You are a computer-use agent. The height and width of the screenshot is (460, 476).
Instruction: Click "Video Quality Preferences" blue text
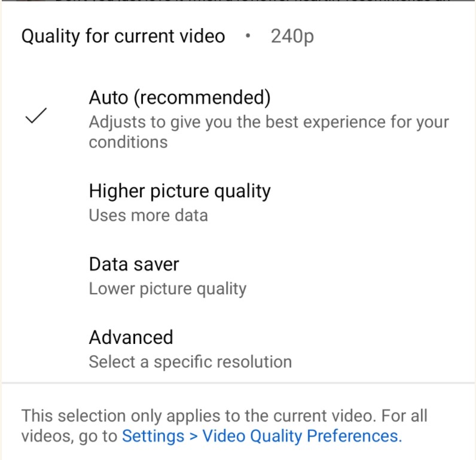[301, 436]
